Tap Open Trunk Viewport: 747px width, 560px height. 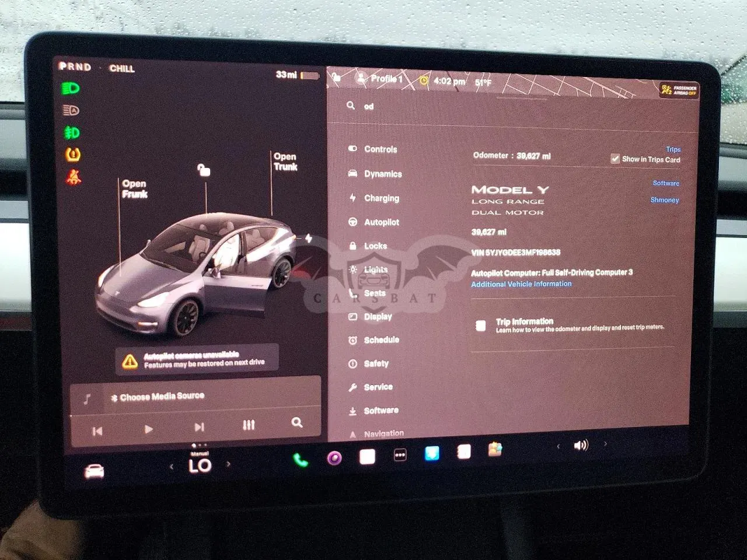[x=285, y=162]
